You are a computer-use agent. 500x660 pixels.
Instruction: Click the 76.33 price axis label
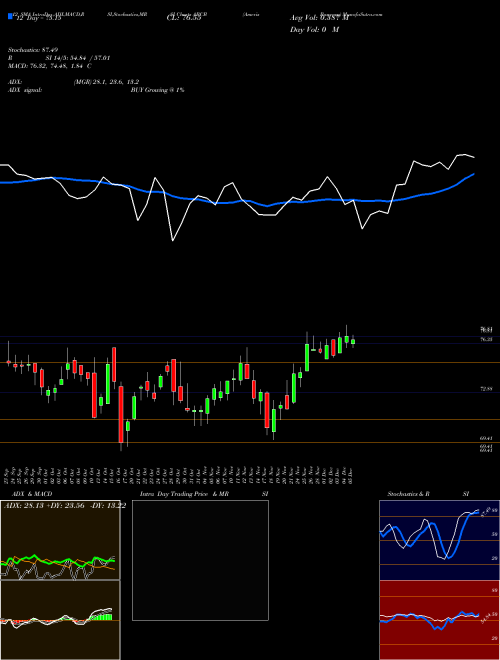click(x=486, y=338)
